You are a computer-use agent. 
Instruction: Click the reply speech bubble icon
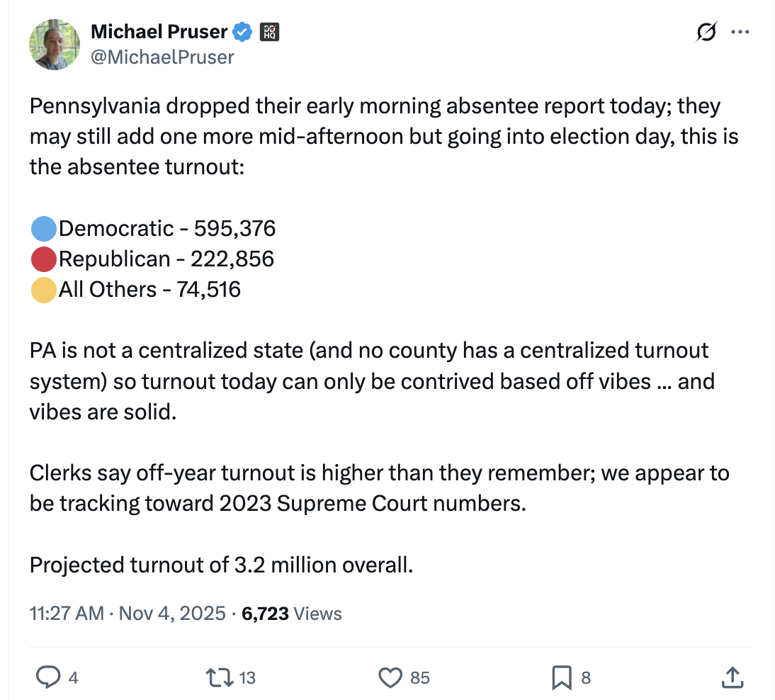[x=47, y=677]
